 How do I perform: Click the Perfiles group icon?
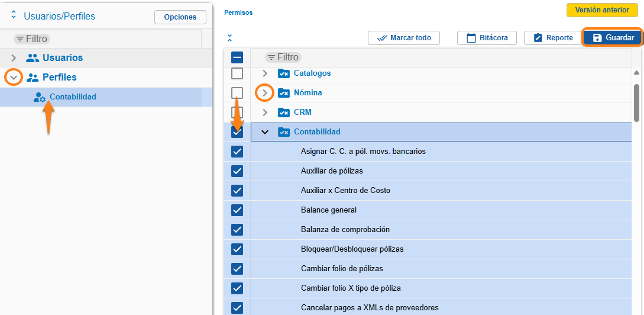(33, 78)
